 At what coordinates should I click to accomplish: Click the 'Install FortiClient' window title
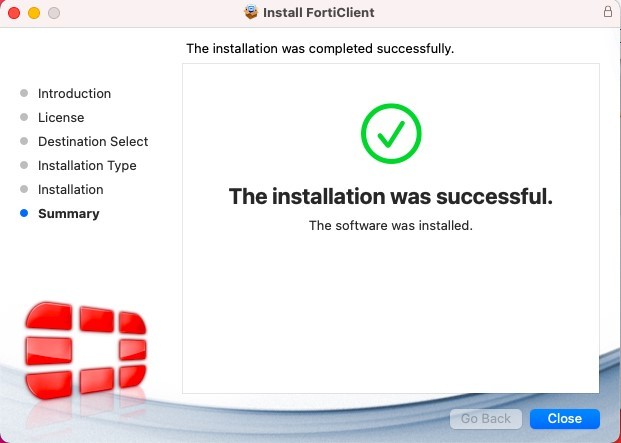click(x=318, y=12)
